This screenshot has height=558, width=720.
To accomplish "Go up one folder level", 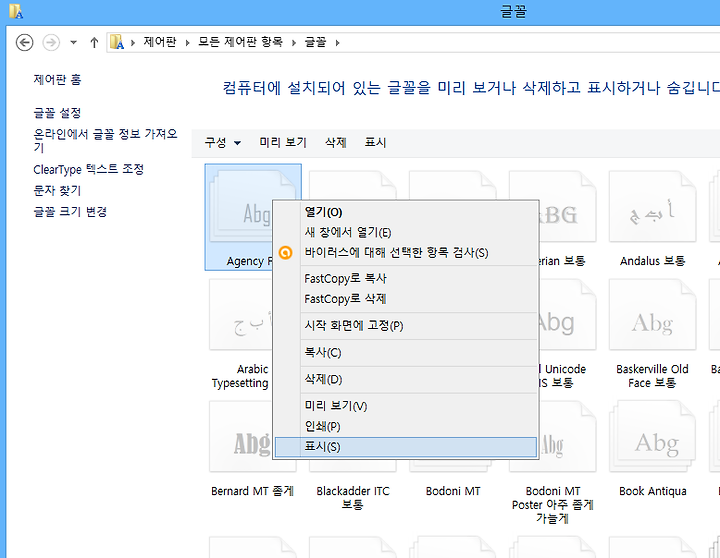I will (x=94, y=43).
